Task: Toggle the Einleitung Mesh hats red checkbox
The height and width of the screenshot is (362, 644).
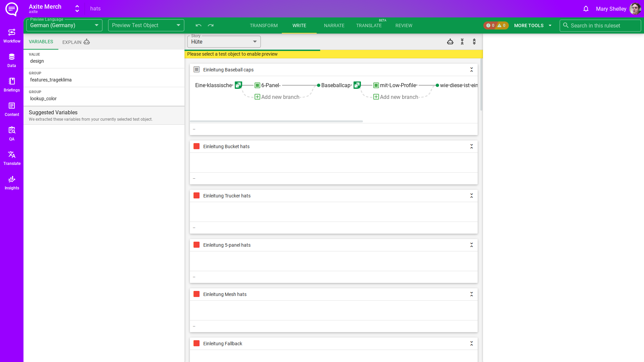Action: point(197,294)
